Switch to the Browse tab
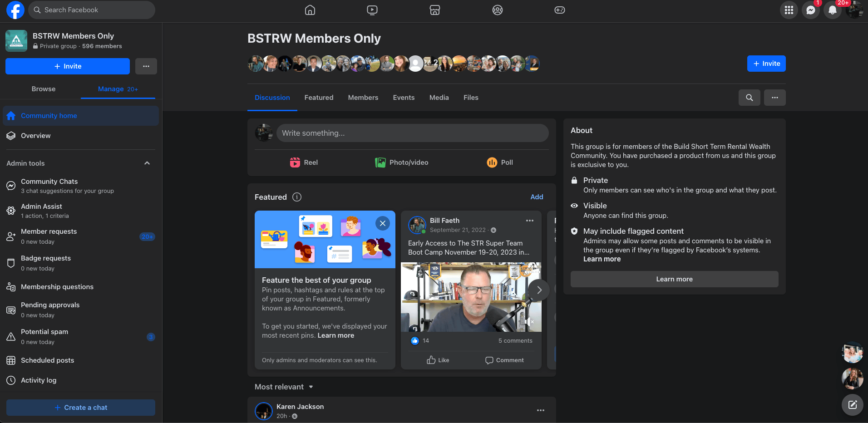This screenshot has width=868, height=423. 44,89
